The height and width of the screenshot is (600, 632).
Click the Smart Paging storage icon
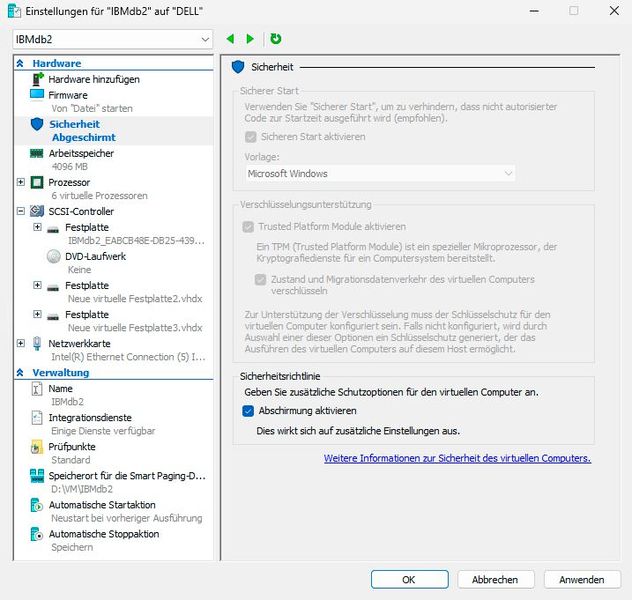point(37,476)
